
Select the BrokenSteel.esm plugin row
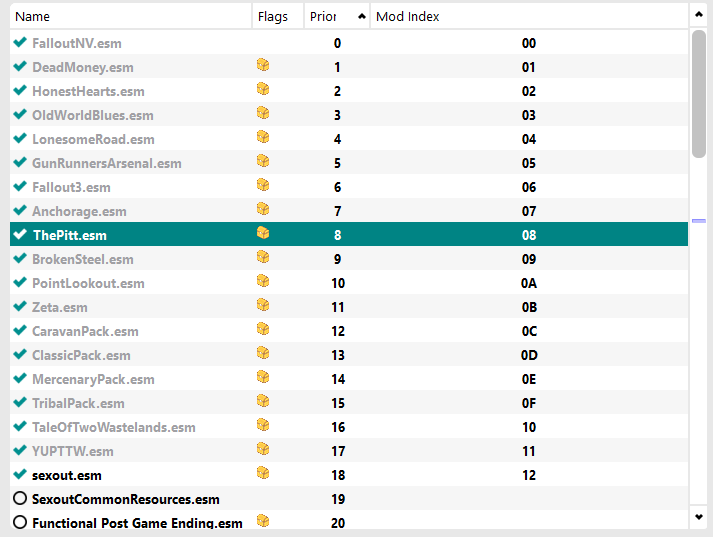349,259
